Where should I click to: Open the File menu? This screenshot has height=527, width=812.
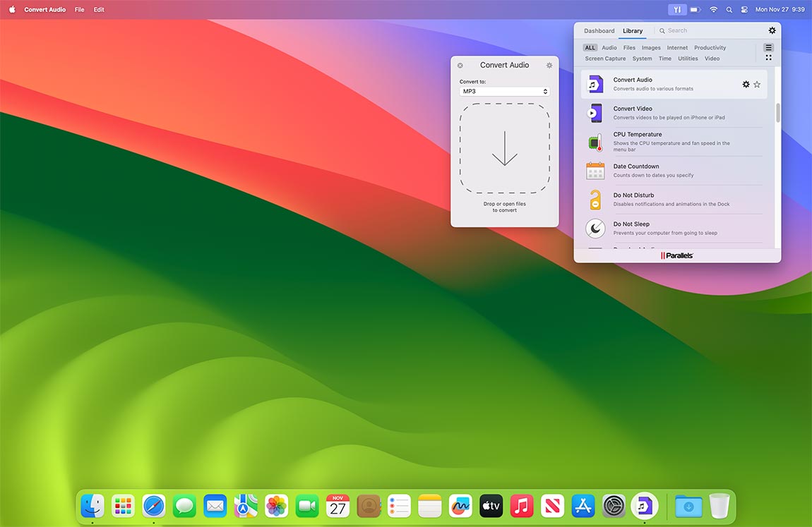79,9
